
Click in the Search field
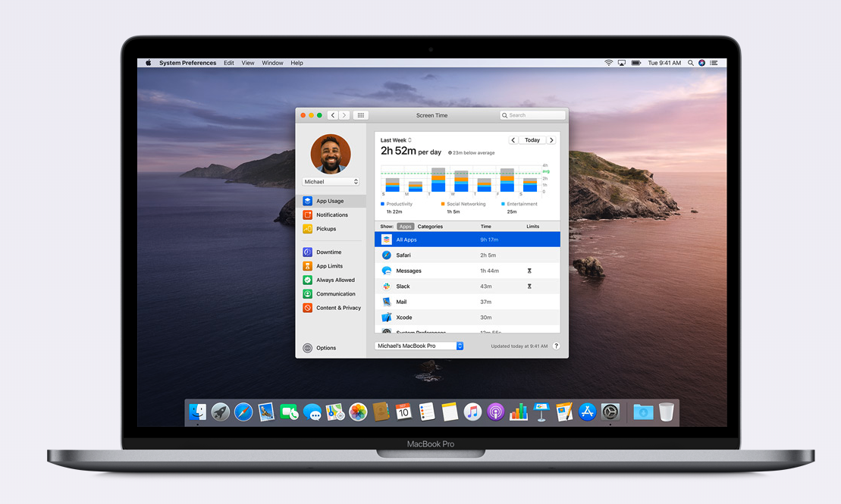click(x=532, y=115)
